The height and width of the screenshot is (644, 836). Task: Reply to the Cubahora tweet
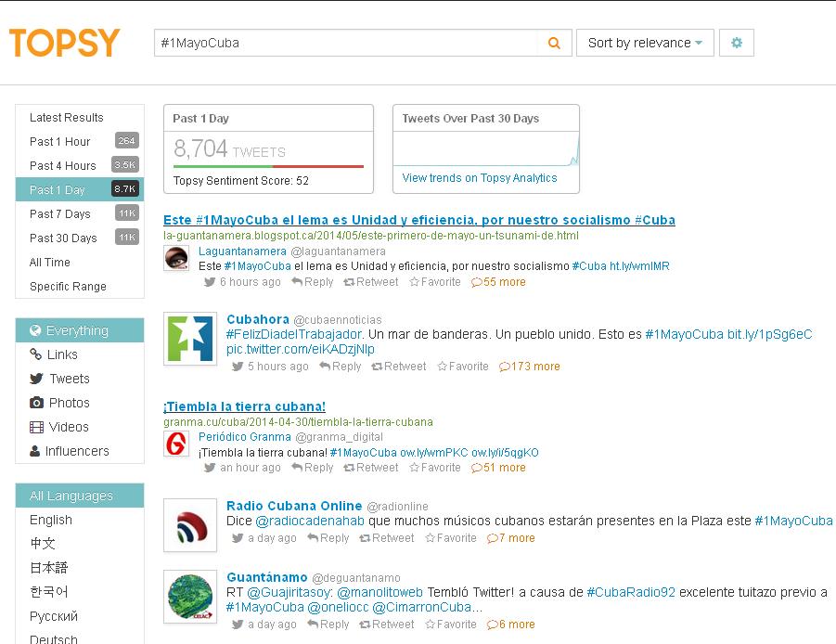(340, 367)
